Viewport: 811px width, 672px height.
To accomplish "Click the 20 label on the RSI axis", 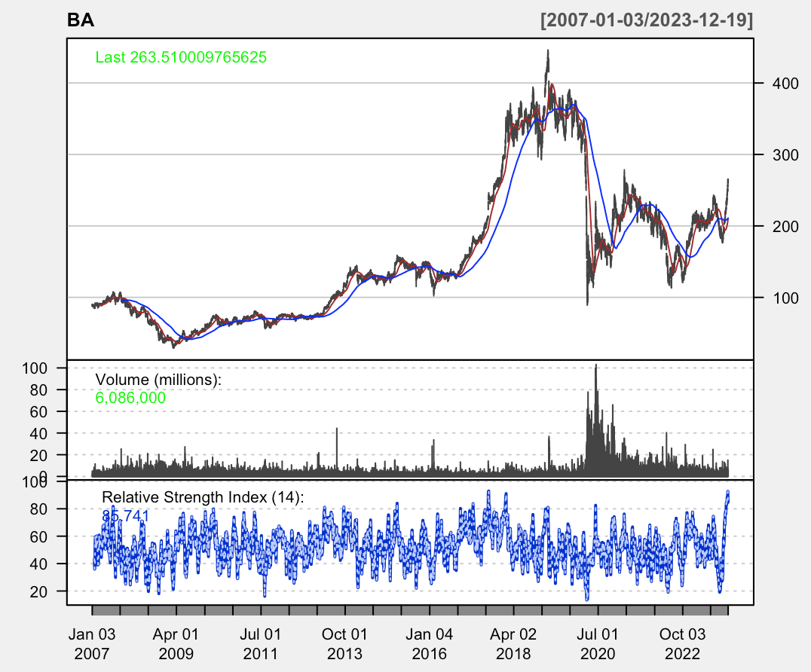I will [38, 591].
